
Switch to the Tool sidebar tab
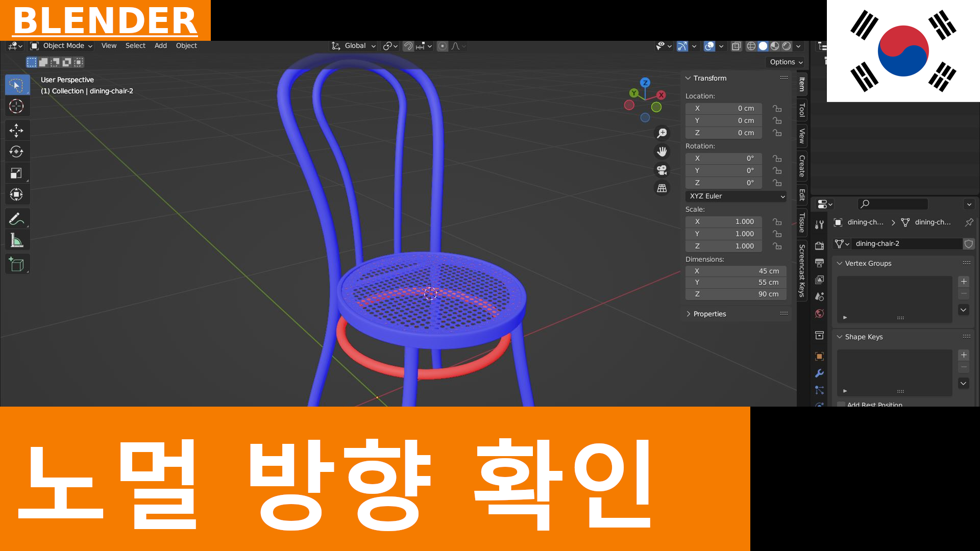click(x=802, y=110)
